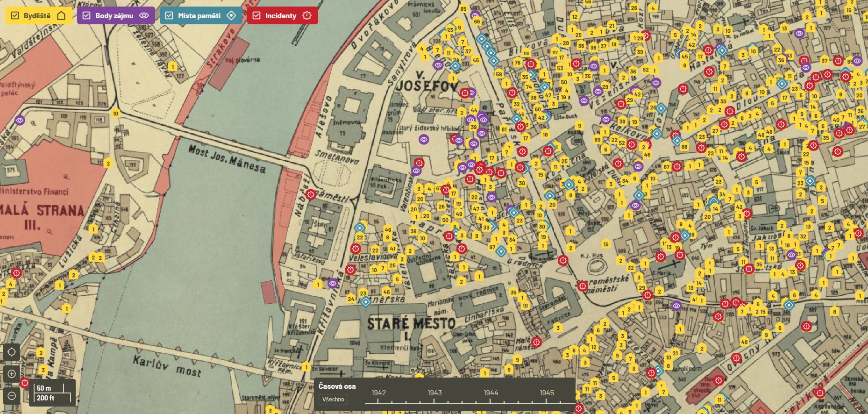
Task: Select yellow marker 3 on Staroměstská radnice
Action: 558,328
